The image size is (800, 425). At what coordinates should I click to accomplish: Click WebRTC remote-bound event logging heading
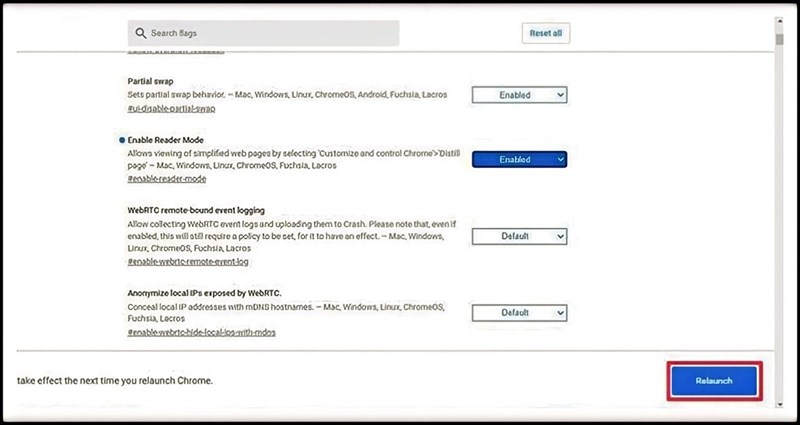pos(196,210)
